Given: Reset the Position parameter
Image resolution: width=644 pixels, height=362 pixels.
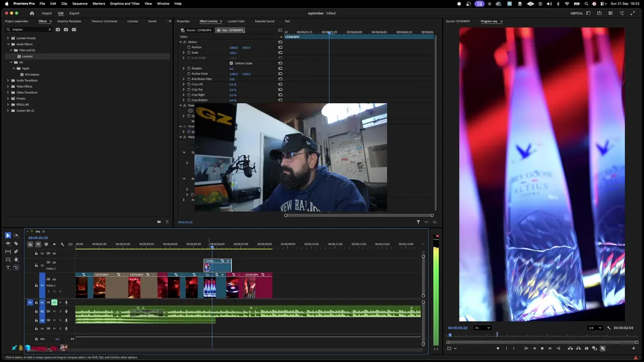Looking at the screenshot, I should pos(280,47).
